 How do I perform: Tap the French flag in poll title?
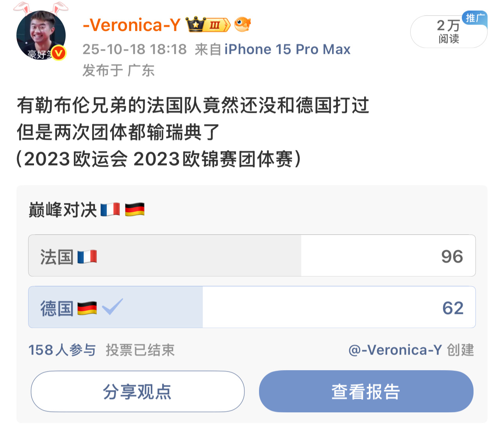point(110,210)
